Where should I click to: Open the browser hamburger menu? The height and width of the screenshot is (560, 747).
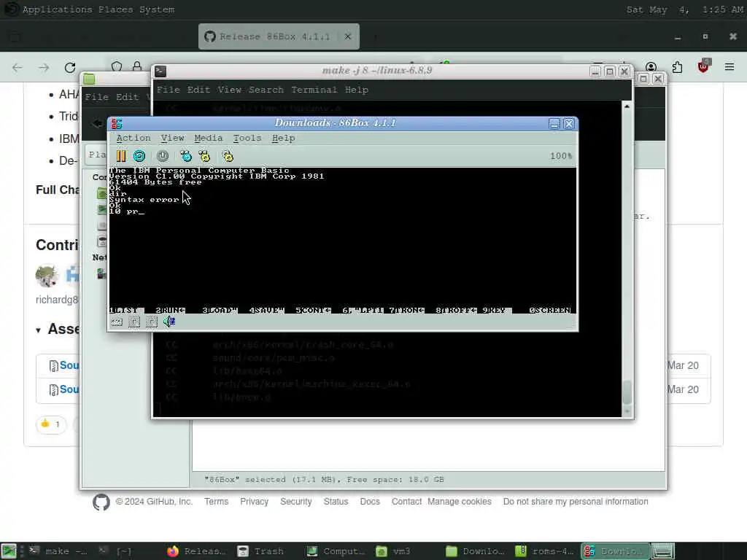(x=729, y=67)
